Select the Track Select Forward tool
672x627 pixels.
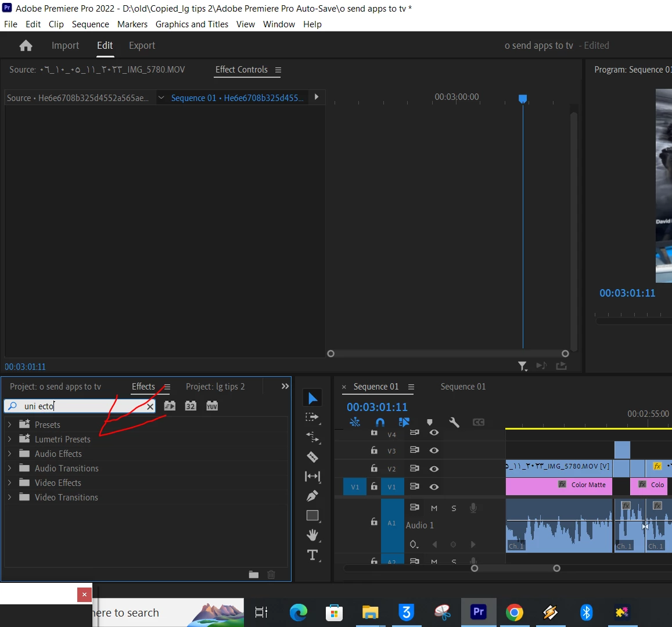click(312, 417)
